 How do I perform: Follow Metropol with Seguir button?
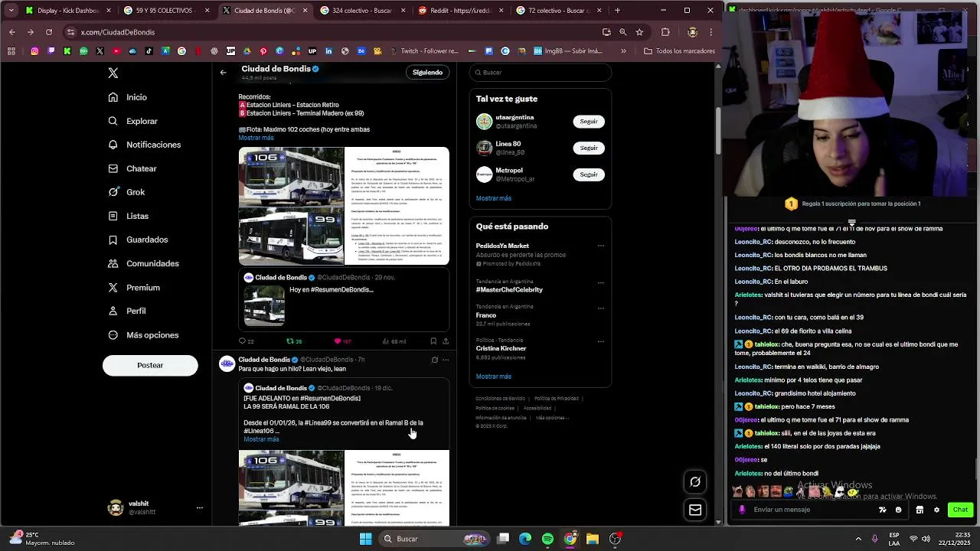tap(589, 174)
